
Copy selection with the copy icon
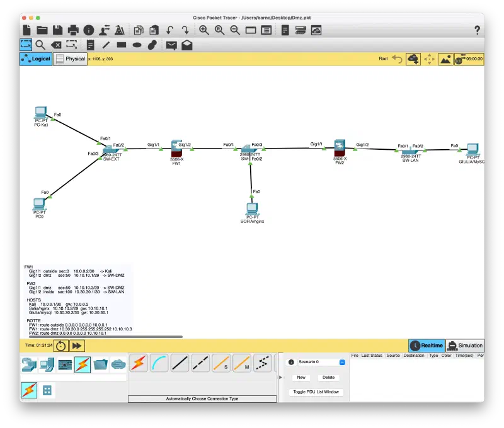(x=139, y=30)
